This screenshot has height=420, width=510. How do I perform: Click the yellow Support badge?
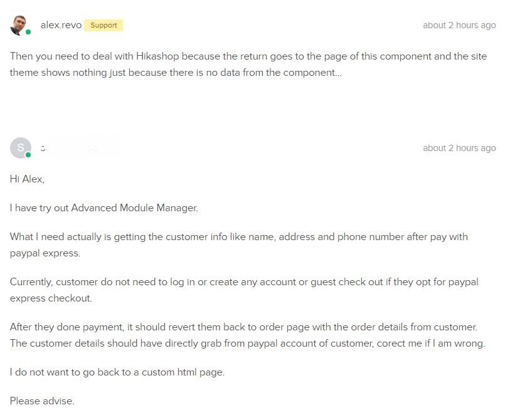(104, 25)
